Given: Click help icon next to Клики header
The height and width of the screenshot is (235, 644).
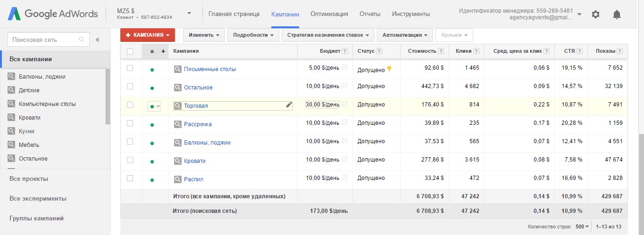Looking at the screenshot, I should click(476, 51).
